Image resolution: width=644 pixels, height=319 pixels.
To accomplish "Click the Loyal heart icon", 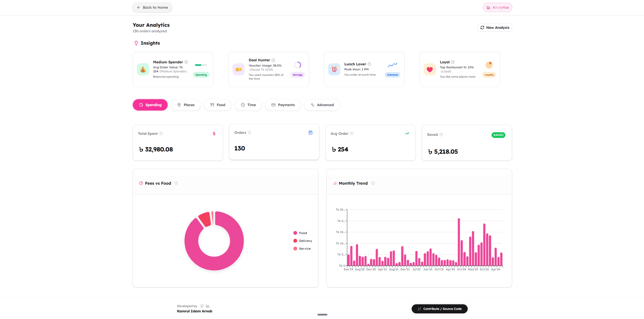I will click(x=430, y=69).
